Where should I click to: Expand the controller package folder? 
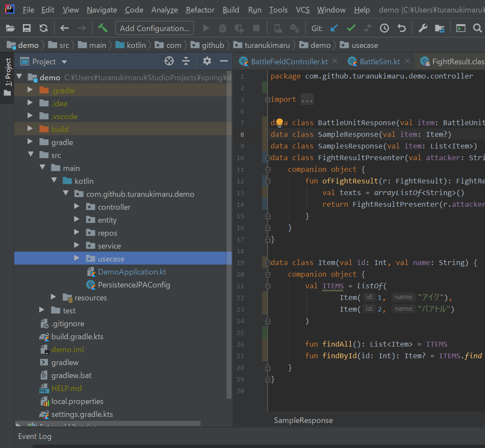[77, 207]
